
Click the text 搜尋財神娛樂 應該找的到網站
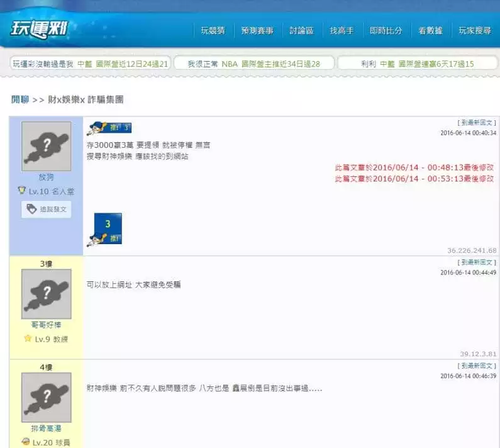pyautogui.click(x=138, y=156)
